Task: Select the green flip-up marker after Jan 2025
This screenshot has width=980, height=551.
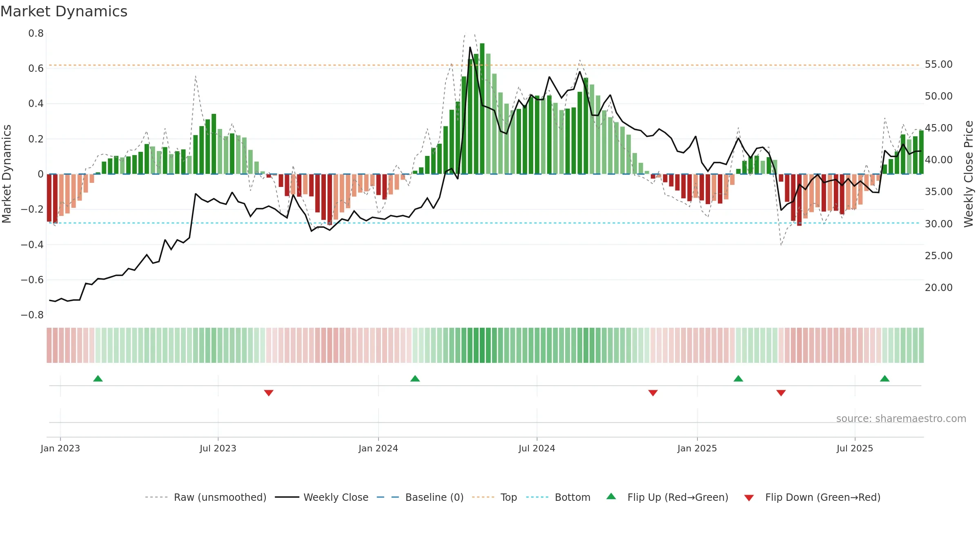Action: 738,378
